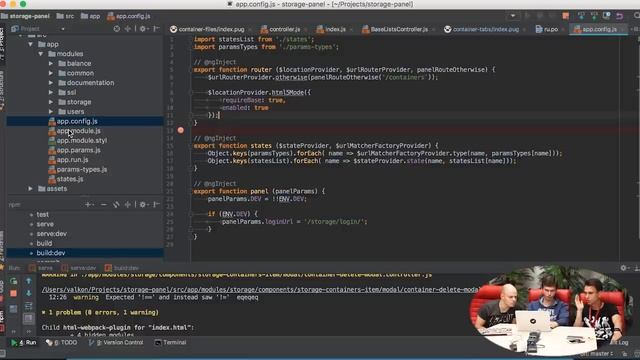The height and width of the screenshot is (360, 640).
Task: Click rerun icon in Run panel
Action: point(13,281)
